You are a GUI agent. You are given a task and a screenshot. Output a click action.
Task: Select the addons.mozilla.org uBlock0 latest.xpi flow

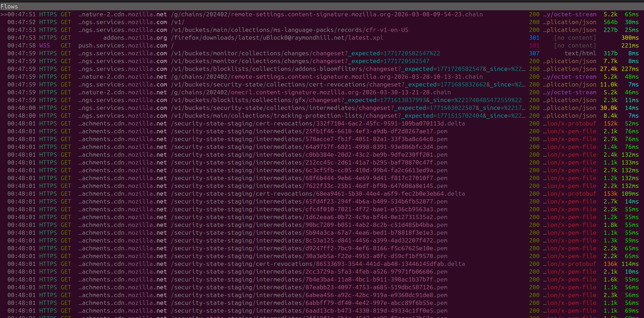click(322, 38)
